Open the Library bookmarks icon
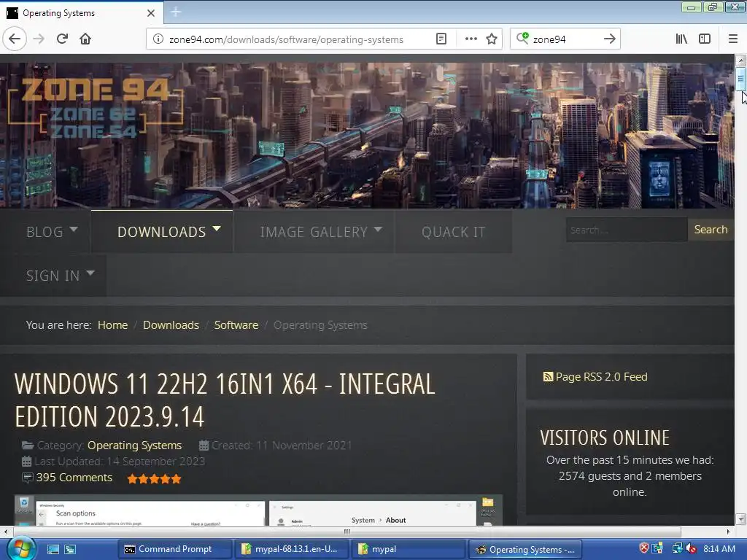Screen dimensions: 747x560 click(681, 39)
